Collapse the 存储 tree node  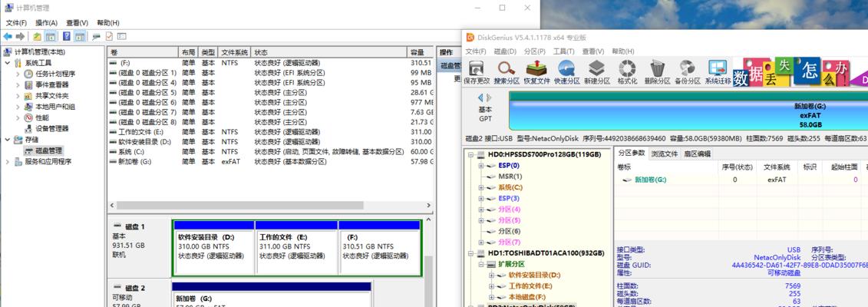pyautogui.click(x=7, y=140)
